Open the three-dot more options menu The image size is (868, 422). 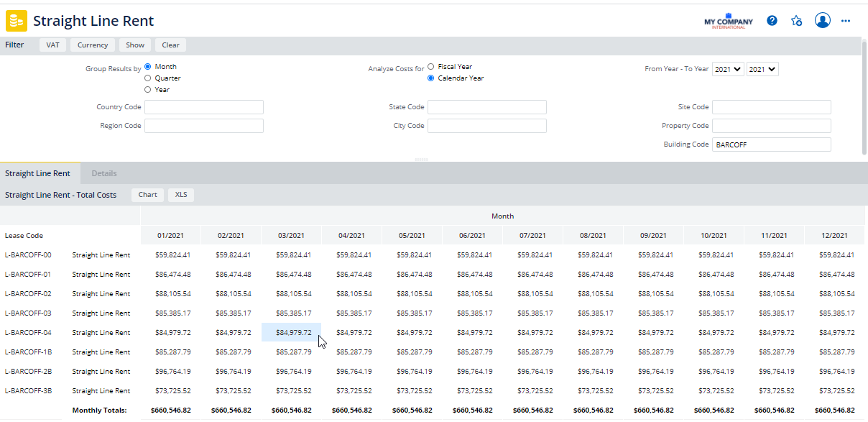846,21
